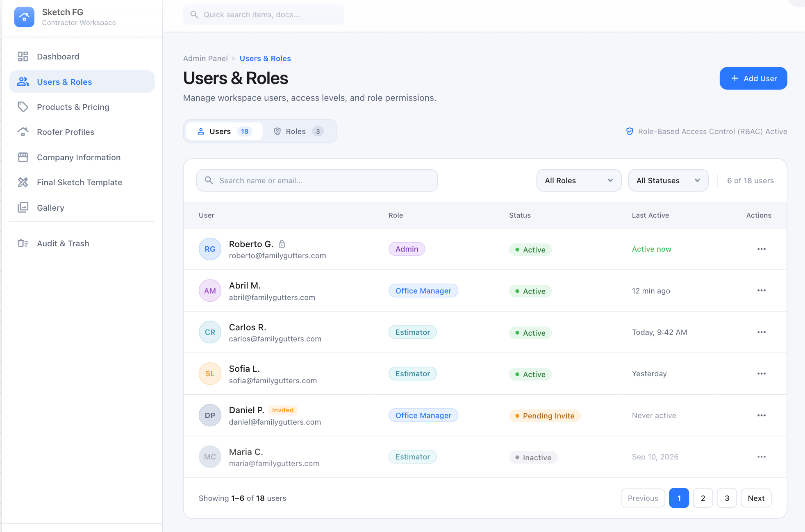Open actions menu for Abril M.
This screenshot has width=805, height=532.
tap(762, 290)
